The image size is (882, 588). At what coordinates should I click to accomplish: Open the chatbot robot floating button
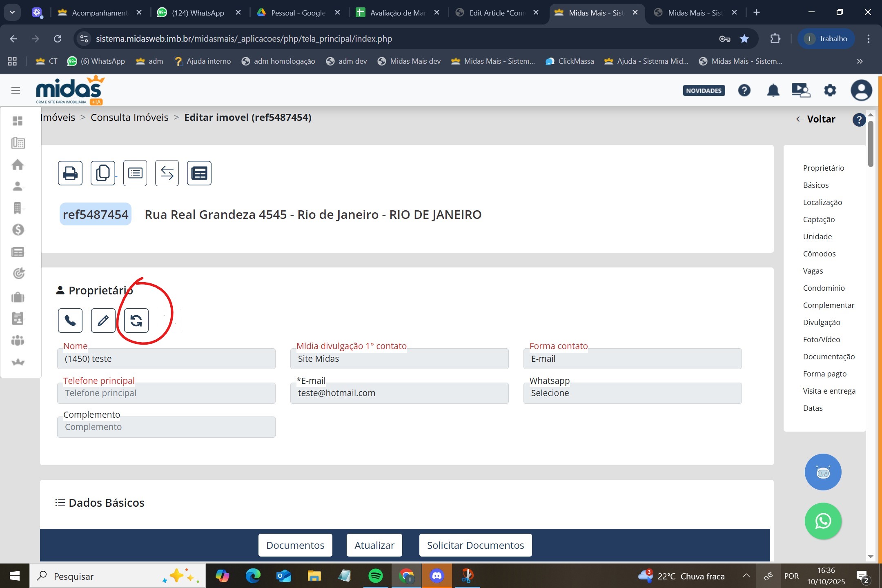(823, 472)
